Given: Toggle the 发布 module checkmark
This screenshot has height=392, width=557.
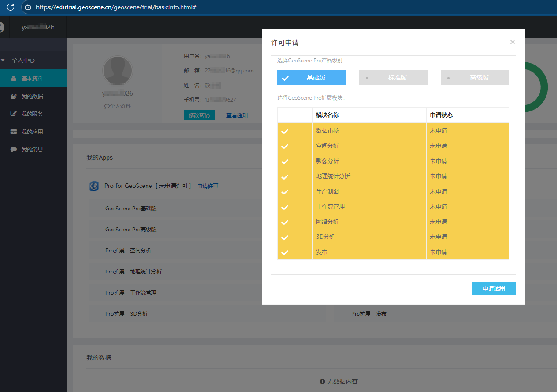Looking at the screenshot, I should (285, 253).
